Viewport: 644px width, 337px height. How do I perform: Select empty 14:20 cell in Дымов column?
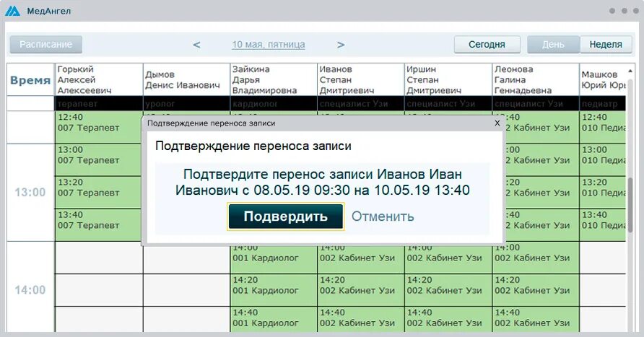(x=186, y=290)
